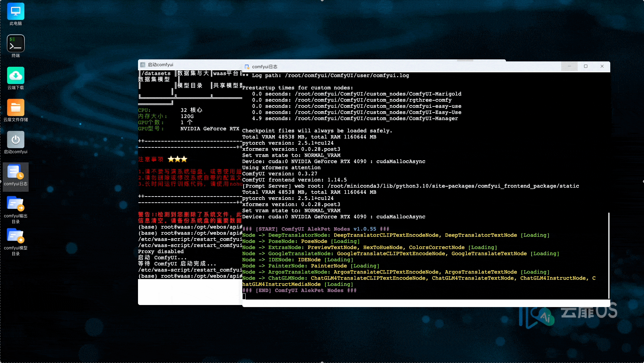This screenshot has height=363, width=644.
Task: Click the '注意事项' heading with stars
Action: (x=163, y=159)
